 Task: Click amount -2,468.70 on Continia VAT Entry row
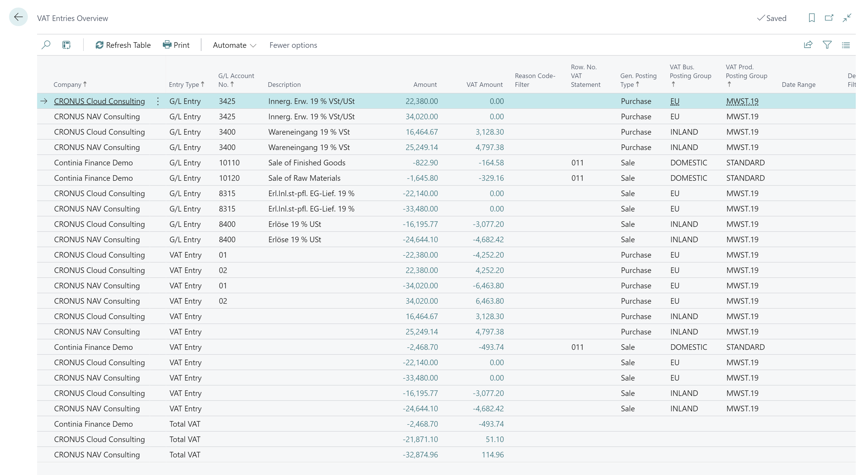pyautogui.click(x=422, y=347)
